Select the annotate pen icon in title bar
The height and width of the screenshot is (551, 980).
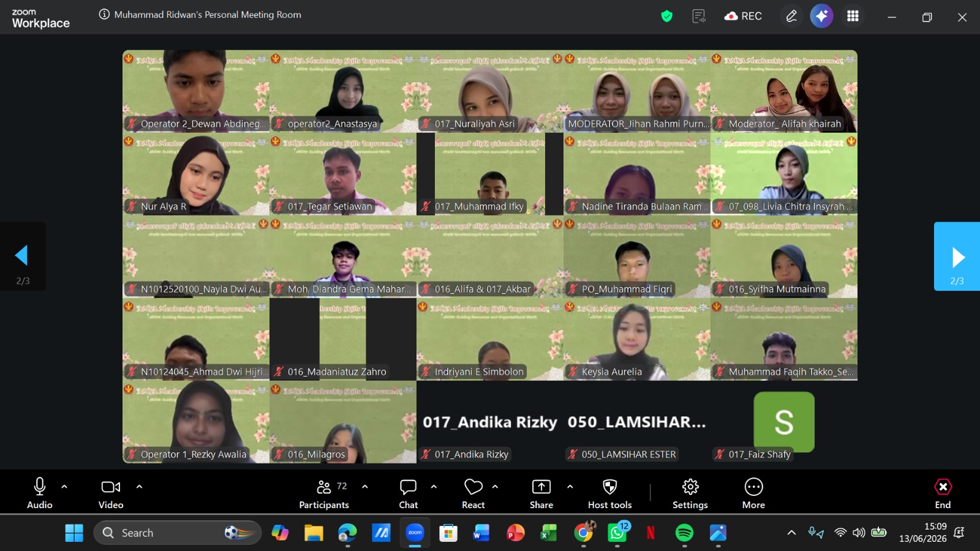click(x=791, y=17)
